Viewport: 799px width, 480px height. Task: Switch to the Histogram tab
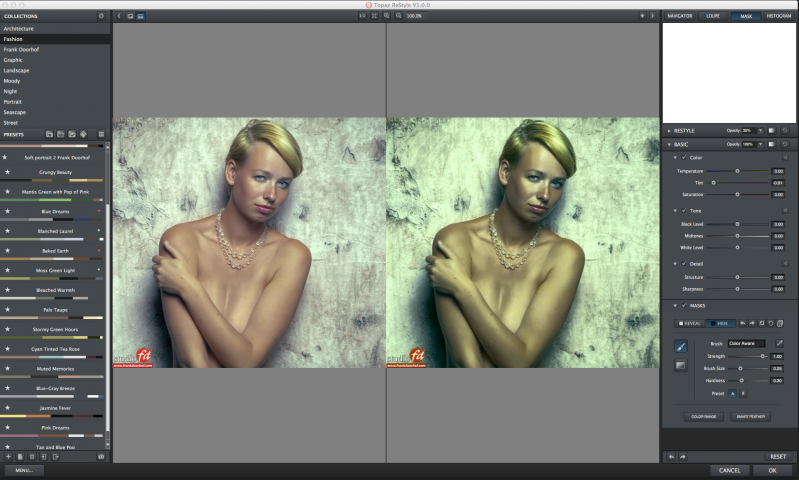[779, 16]
